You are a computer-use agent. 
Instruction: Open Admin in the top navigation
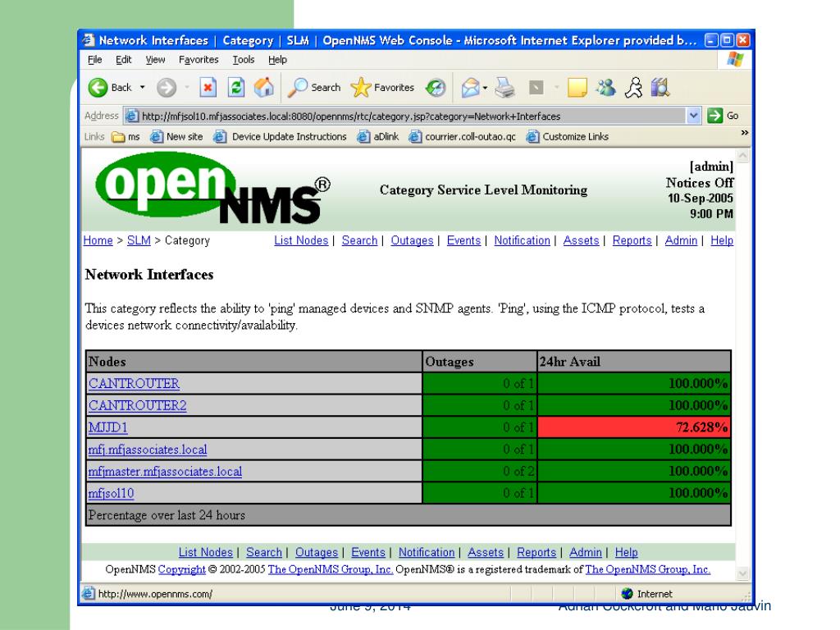pos(681,240)
